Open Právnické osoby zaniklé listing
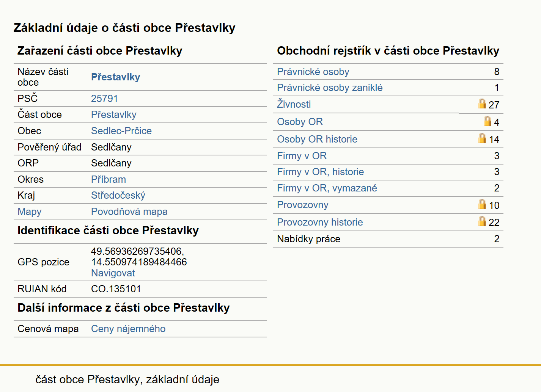 tap(330, 88)
